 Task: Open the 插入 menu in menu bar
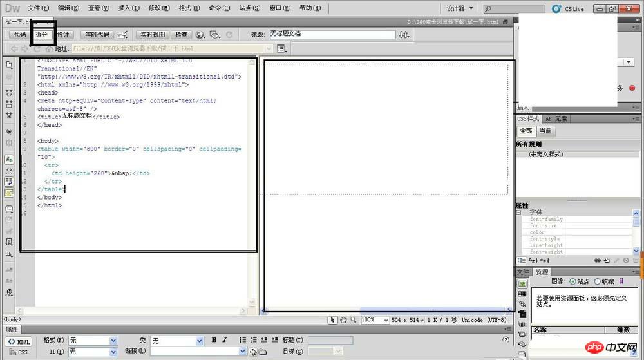[x=129, y=8]
